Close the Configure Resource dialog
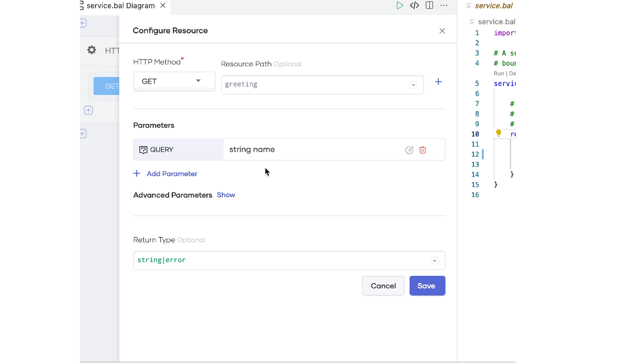 tap(442, 30)
